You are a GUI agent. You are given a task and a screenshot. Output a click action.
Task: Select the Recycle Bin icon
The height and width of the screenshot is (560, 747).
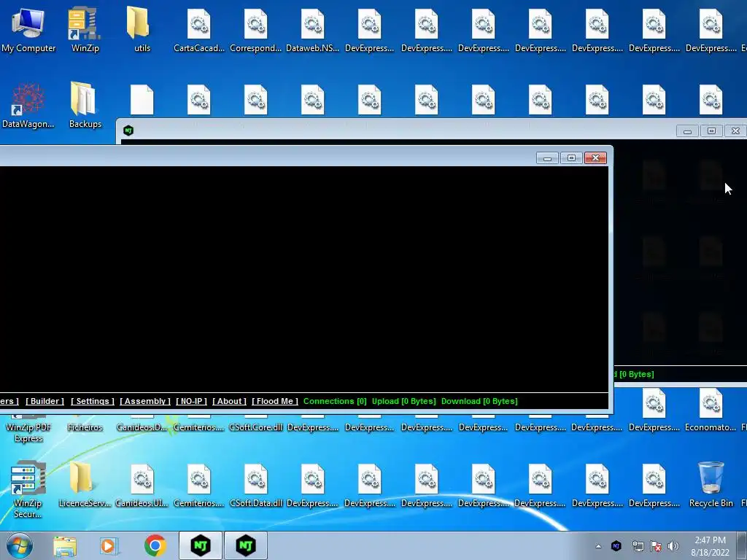tap(711, 485)
